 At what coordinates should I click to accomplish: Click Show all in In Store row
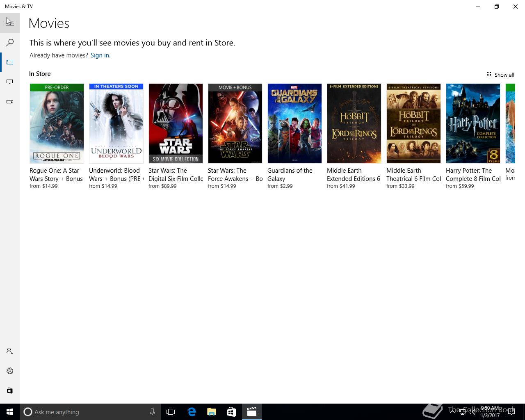[500, 75]
